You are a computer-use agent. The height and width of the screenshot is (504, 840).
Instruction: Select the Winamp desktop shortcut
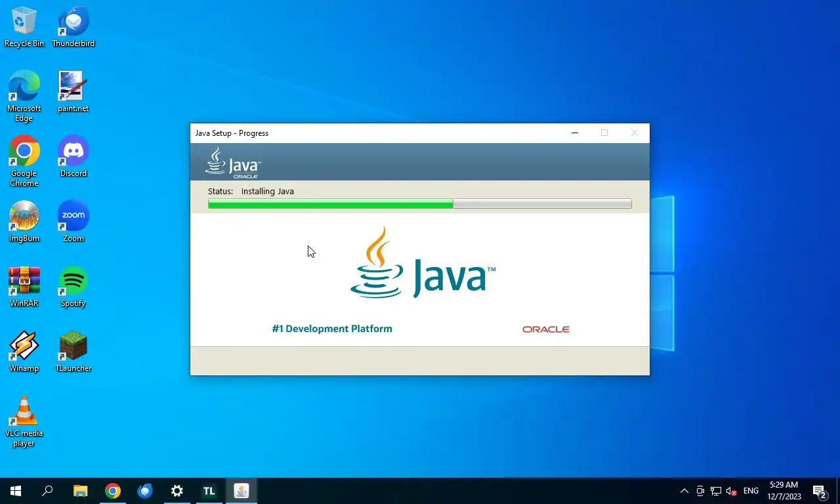click(24, 352)
